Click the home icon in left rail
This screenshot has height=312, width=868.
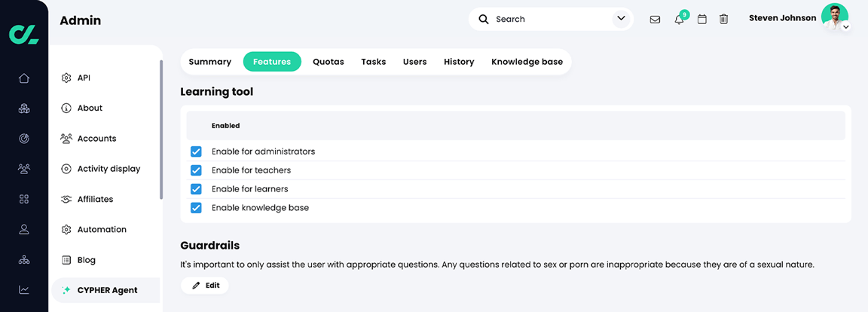[24, 78]
